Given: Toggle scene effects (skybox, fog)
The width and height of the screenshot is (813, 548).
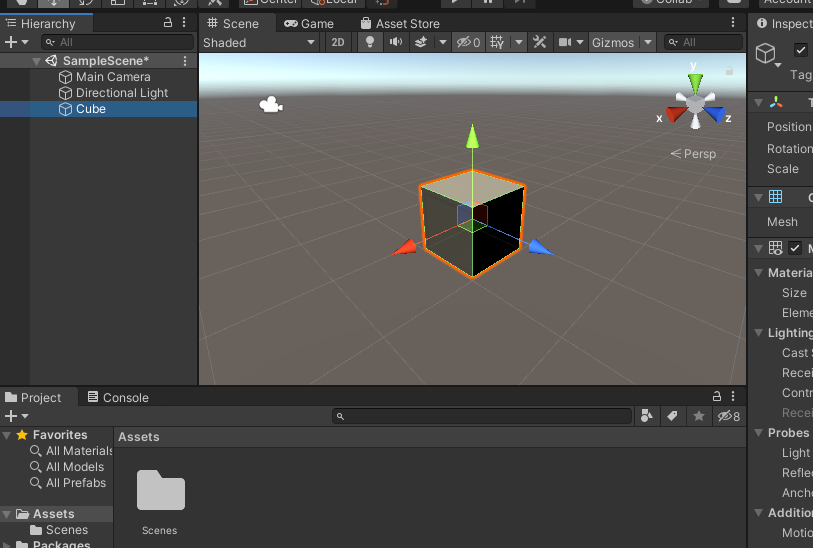Looking at the screenshot, I should [421, 42].
